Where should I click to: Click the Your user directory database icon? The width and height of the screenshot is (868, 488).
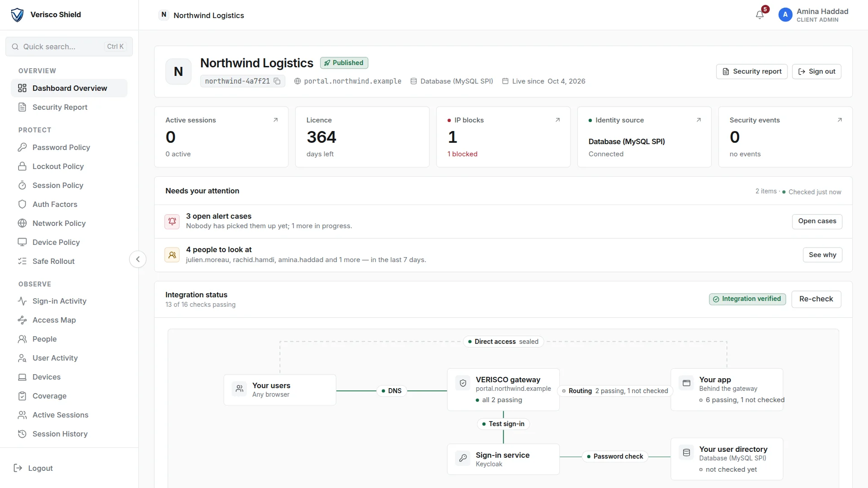click(686, 452)
